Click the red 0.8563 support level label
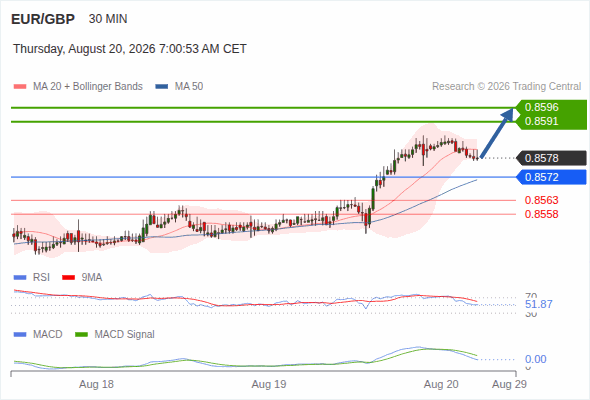The width and height of the screenshot is (590, 400). pos(541,200)
